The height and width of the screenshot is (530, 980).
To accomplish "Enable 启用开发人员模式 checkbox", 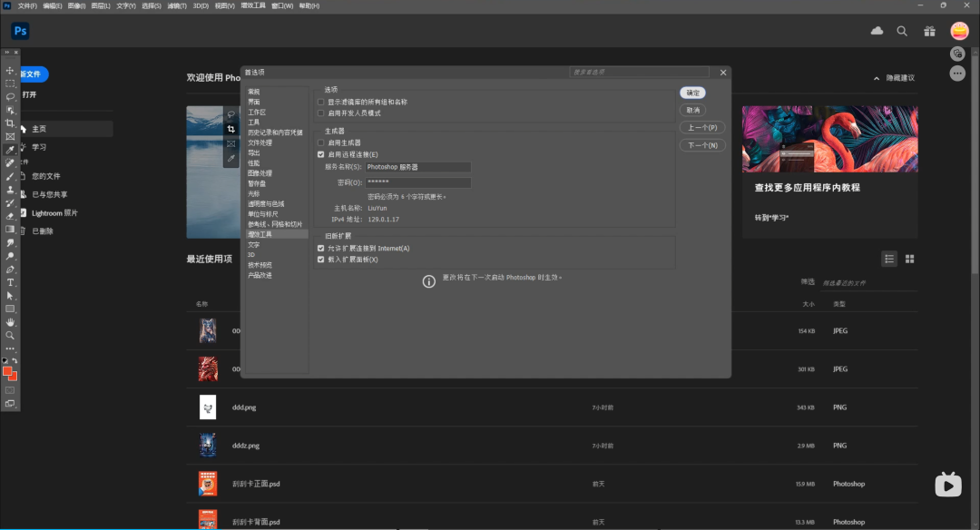I will [x=321, y=113].
